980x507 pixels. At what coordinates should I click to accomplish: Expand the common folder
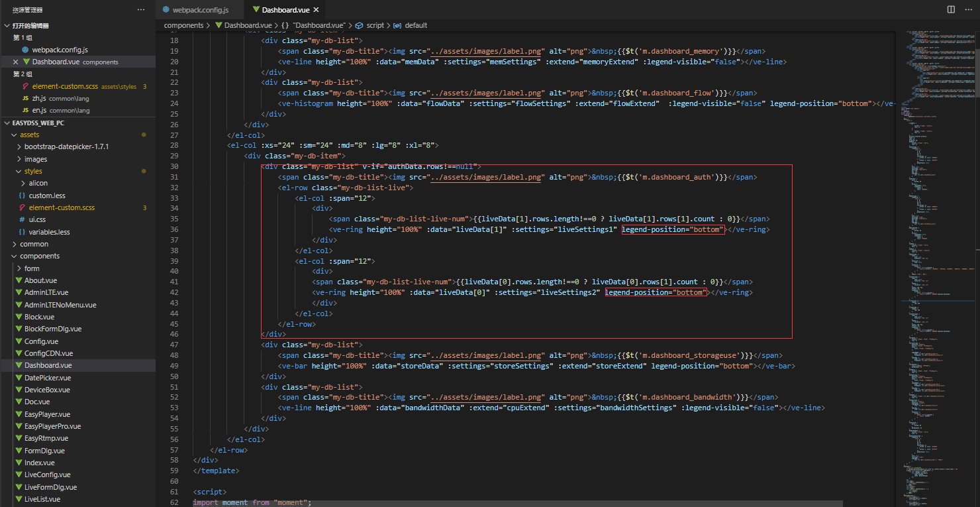click(78, 244)
